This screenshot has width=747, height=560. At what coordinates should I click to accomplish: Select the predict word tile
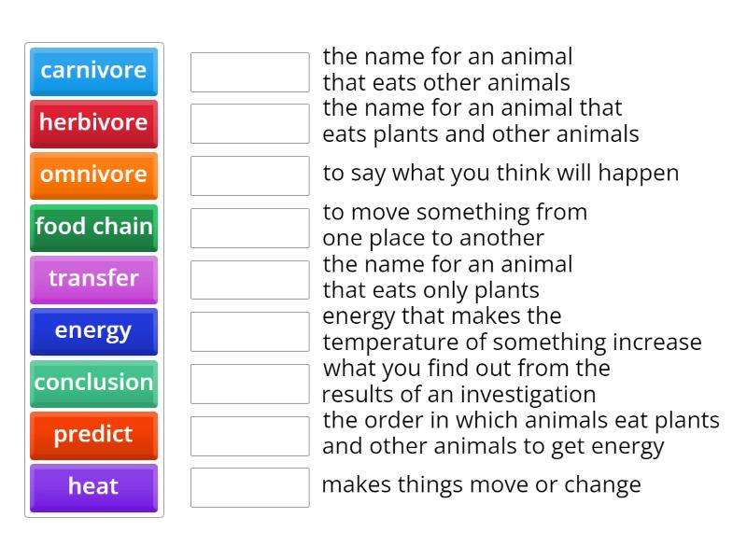[93, 435]
